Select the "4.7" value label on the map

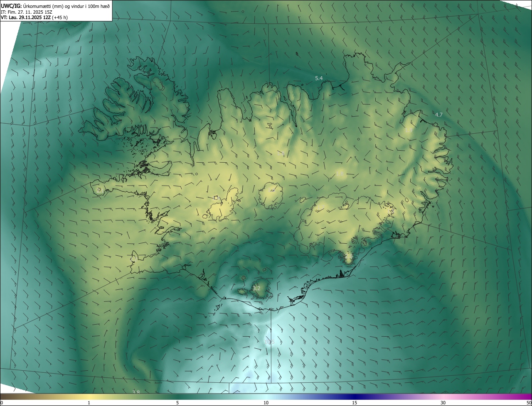(438, 115)
